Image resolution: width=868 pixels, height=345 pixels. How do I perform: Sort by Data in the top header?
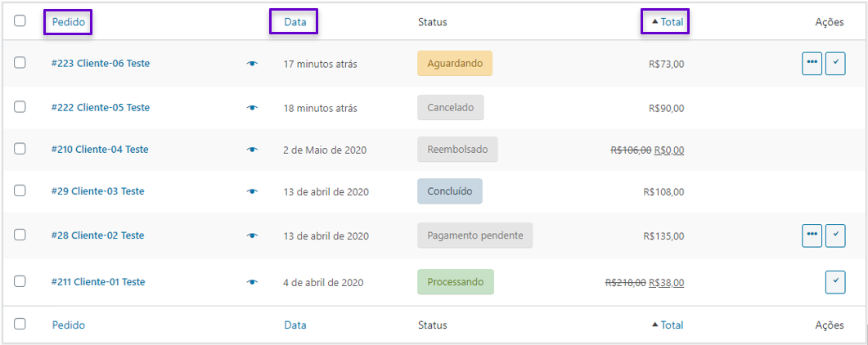click(x=295, y=22)
